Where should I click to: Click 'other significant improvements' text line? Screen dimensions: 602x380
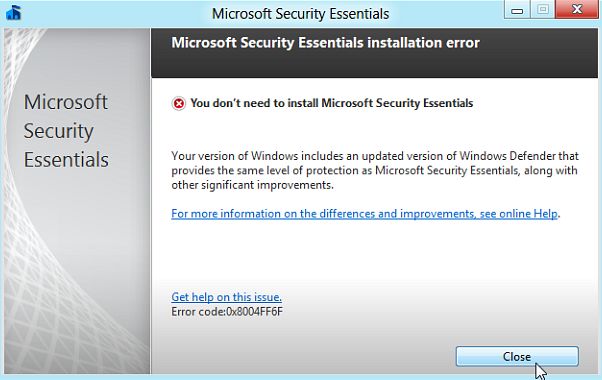click(252, 185)
